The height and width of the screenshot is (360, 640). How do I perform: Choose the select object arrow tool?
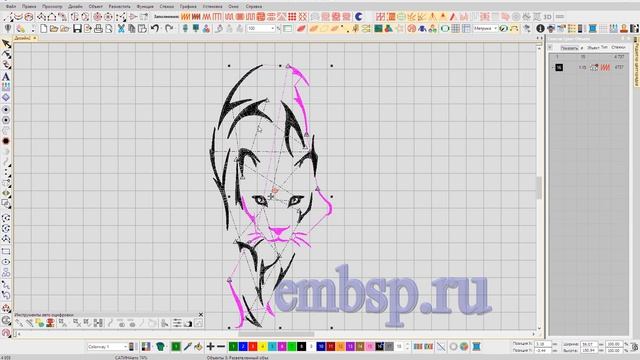6,44
